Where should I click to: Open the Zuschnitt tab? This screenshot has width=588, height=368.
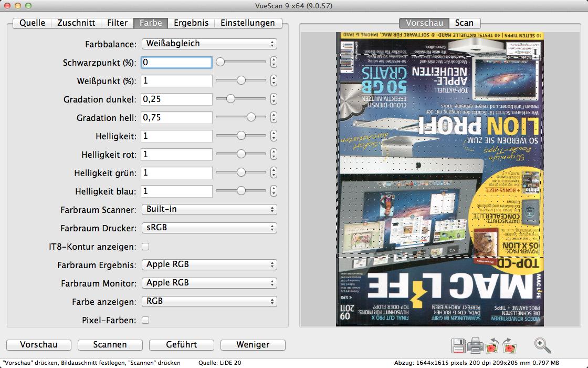click(76, 23)
